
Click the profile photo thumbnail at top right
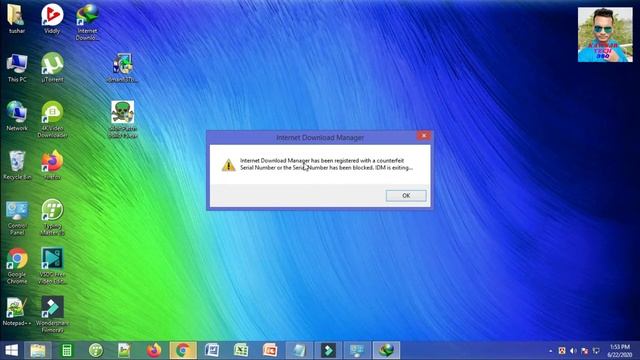(605, 35)
